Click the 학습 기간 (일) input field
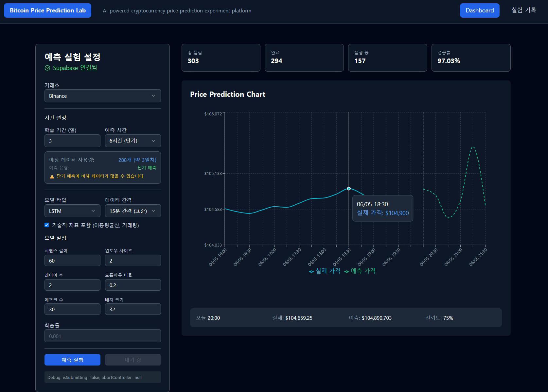The height and width of the screenshot is (392, 548). click(72, 141)
